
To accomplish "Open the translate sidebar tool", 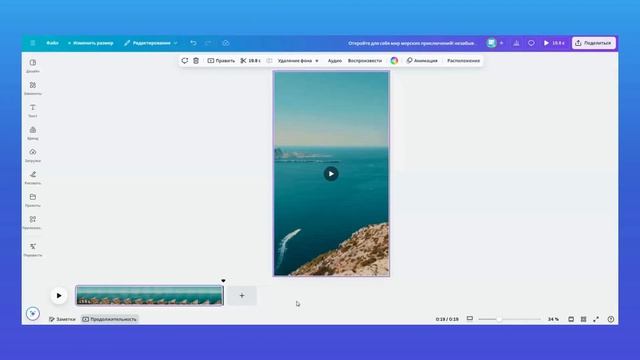I will [x=33, y=249].
